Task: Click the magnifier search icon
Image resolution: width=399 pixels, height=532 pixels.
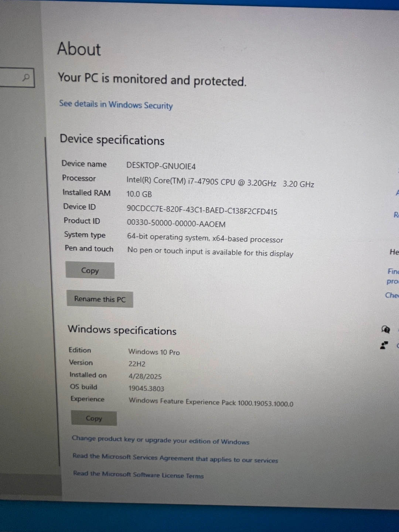Action: point(26,78)
